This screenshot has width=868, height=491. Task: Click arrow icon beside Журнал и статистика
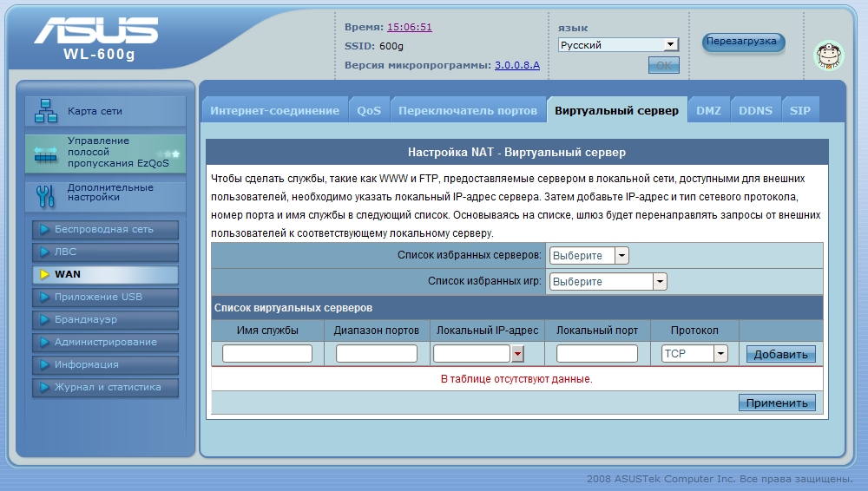(45, 388)
